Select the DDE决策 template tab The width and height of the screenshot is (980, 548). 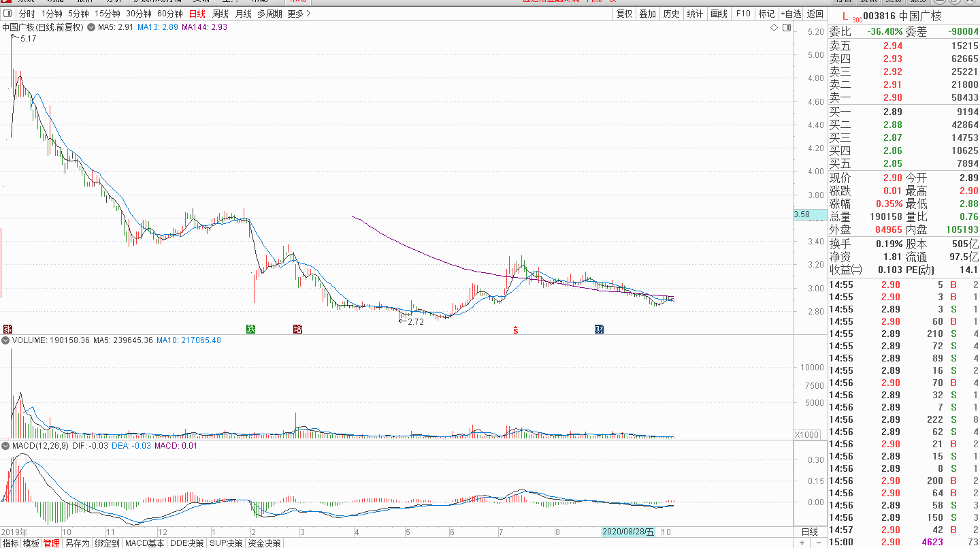click(x=186, y=543)
